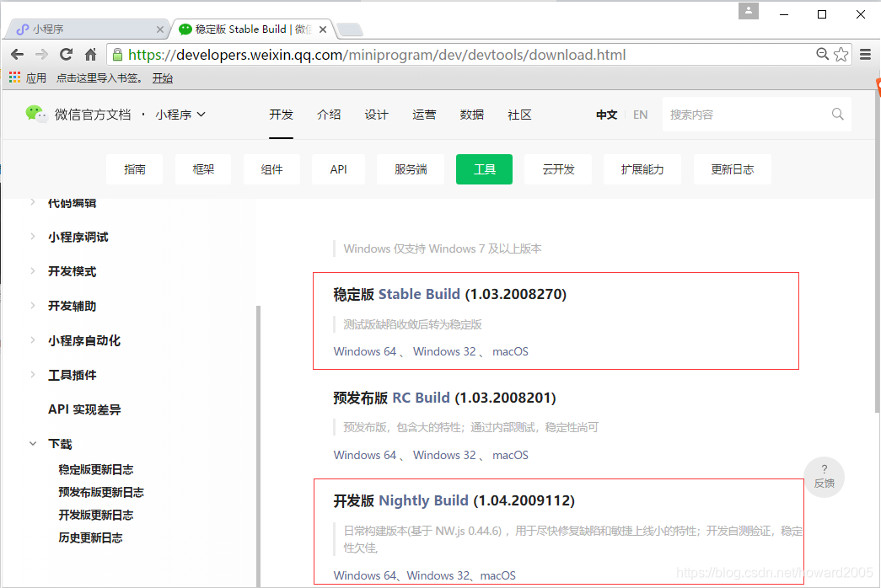Viewport: 881px width, 588px height.
Task: Collapse the 下载 sidebar section
Action: click(33, 444)
